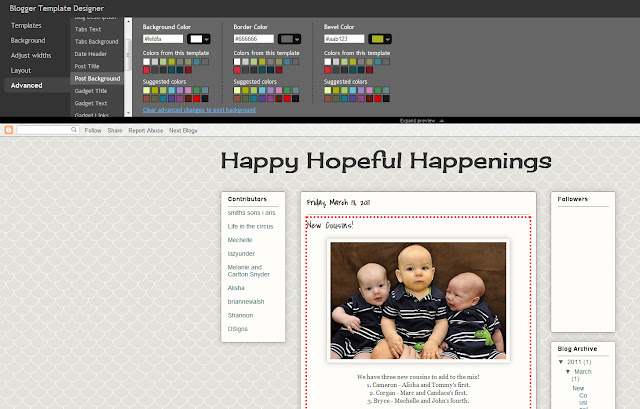Select Post Background option
Viewport: 640px width, 409px height.
pyautogui.click(x=97, y=78)
